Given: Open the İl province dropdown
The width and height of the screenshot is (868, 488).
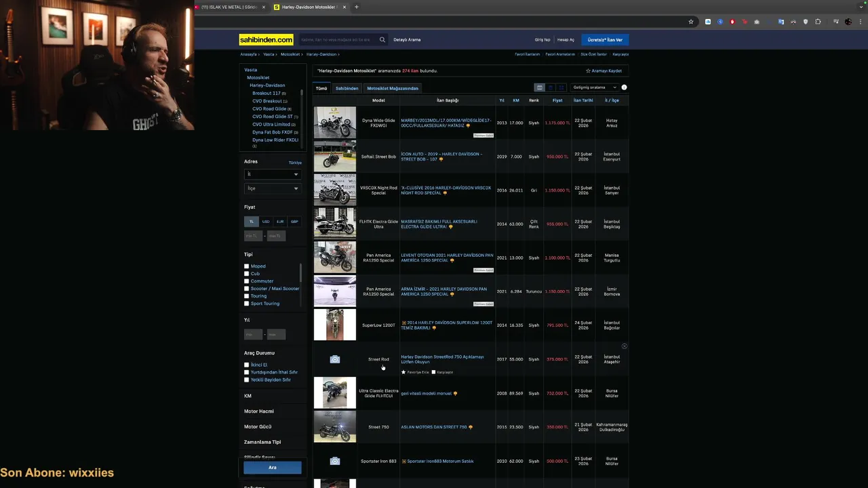Looking at the screenshot, I should pyautogui.click(x=272, y=174).
